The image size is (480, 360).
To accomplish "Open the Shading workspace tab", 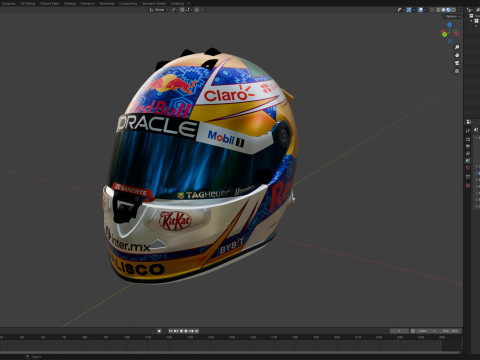I will (x=70, y=4).
